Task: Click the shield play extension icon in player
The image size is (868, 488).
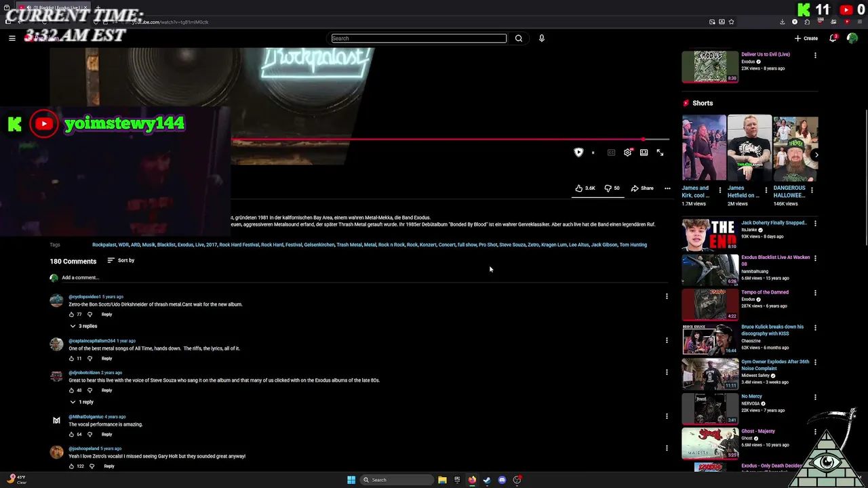Action: [x=578, y=152]
